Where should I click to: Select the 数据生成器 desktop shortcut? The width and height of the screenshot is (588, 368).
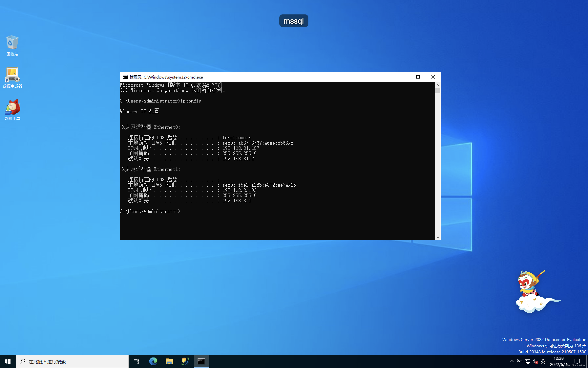(x=12, y=78)
